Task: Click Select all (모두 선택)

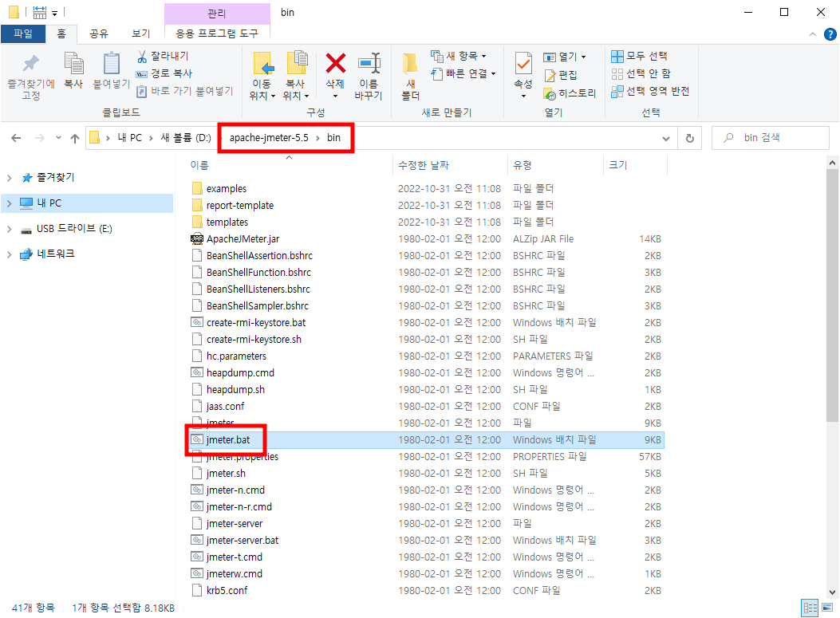Action: coord(640,56)
